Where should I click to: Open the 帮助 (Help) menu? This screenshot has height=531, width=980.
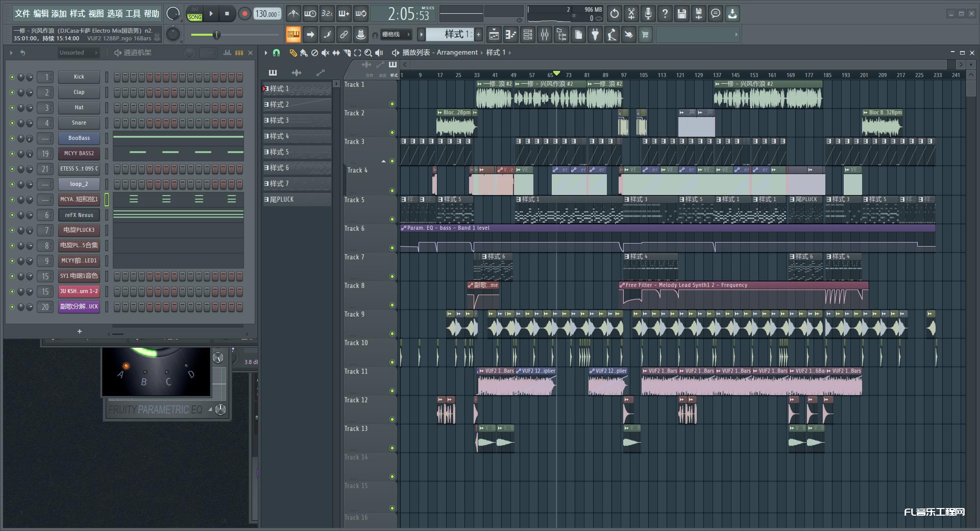click(152, 13)
